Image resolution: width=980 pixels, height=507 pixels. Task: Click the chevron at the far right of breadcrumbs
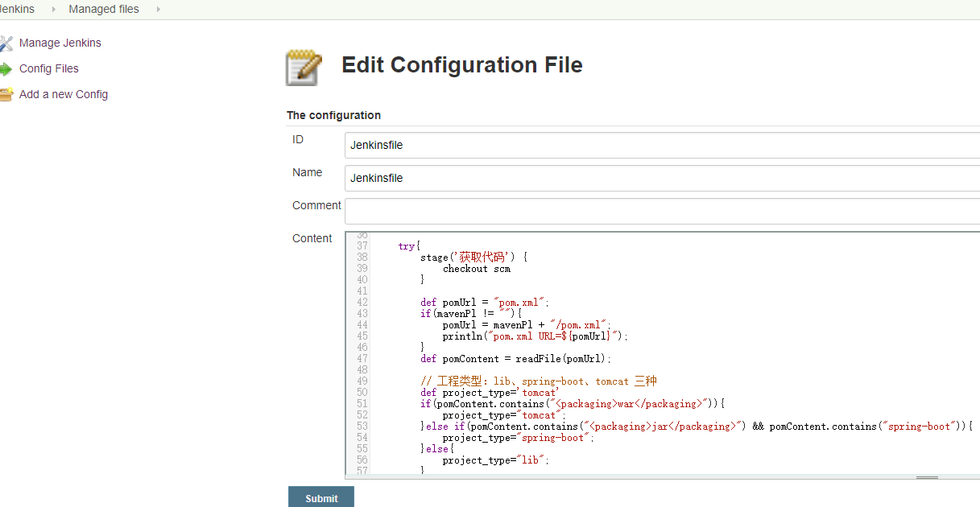(159, 9)
